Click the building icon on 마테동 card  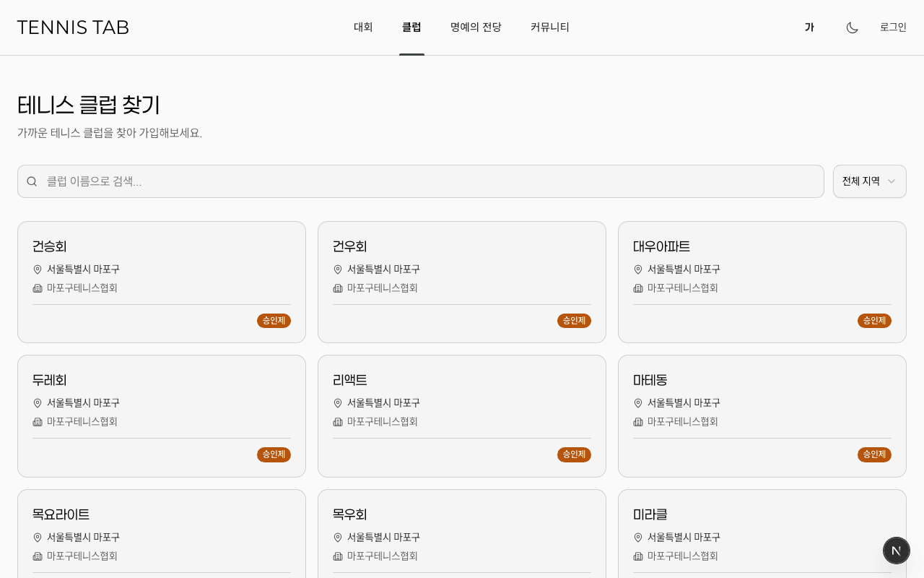(637, 422)
